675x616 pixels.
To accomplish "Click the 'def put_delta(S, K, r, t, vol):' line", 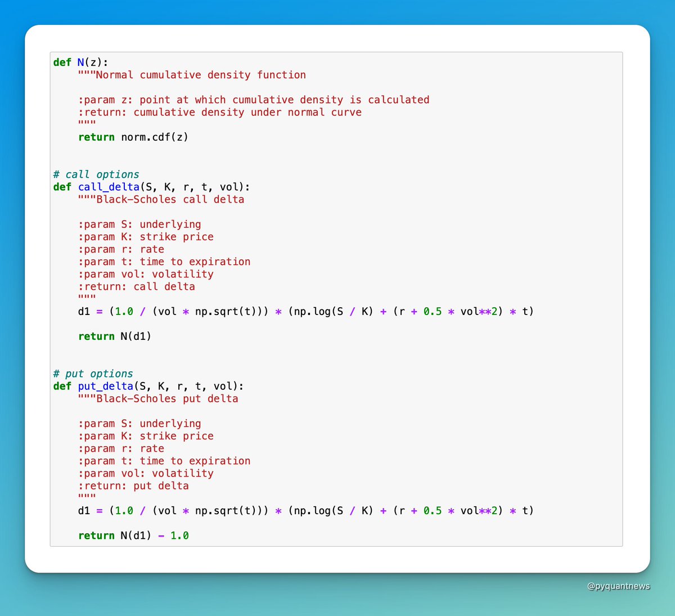I will [148, 386].
